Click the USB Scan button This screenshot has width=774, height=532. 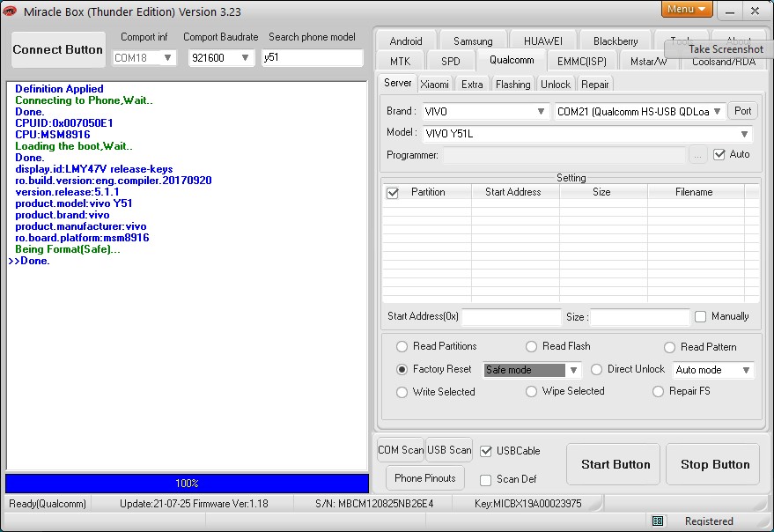[449, 450]
